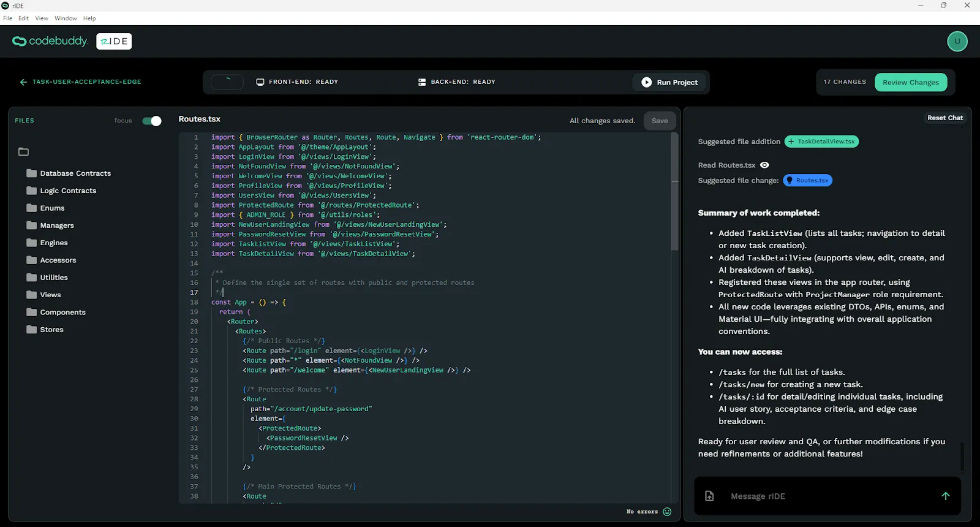Click the All changes saved text
Viewport: 980px width, 527px height.
coord(602,121)
